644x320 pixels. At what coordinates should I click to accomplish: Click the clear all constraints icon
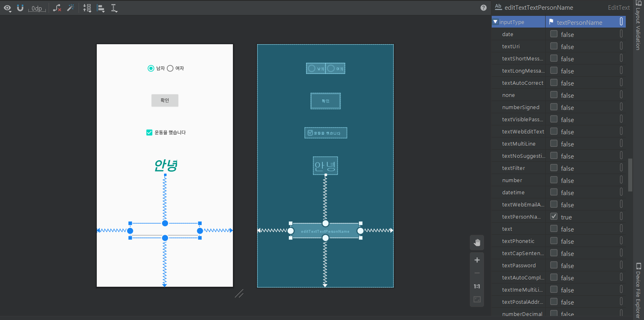pyautogui.click(x=57, y=8)
